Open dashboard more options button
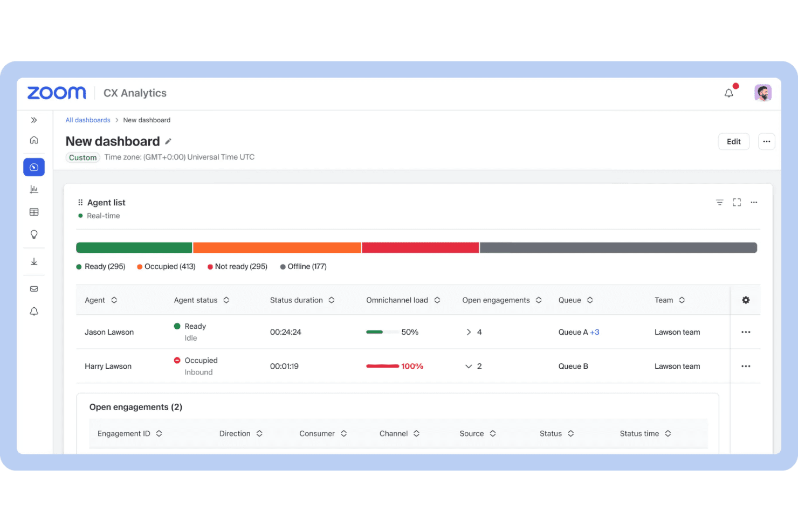This screenshot has width=798, height=532. [767, 142]
